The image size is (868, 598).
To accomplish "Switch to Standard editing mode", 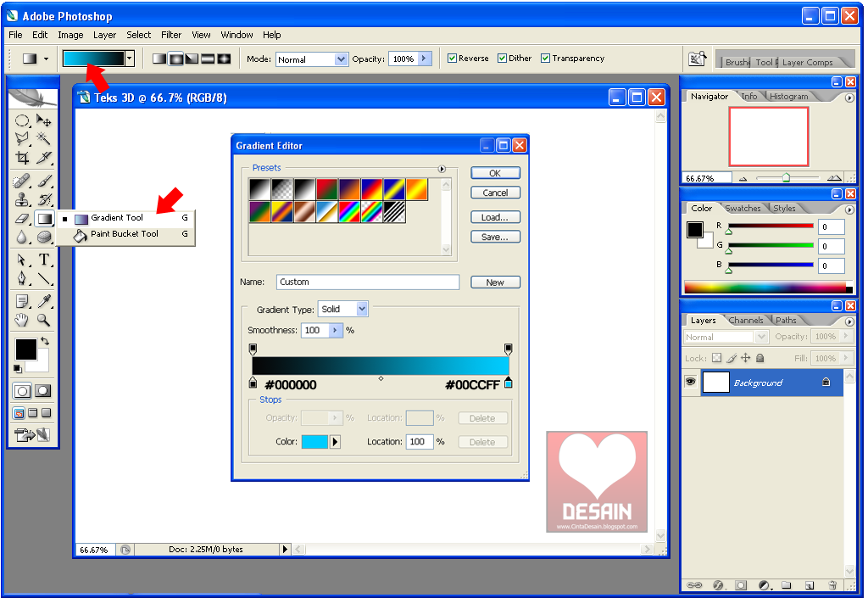I will [21, 391].
